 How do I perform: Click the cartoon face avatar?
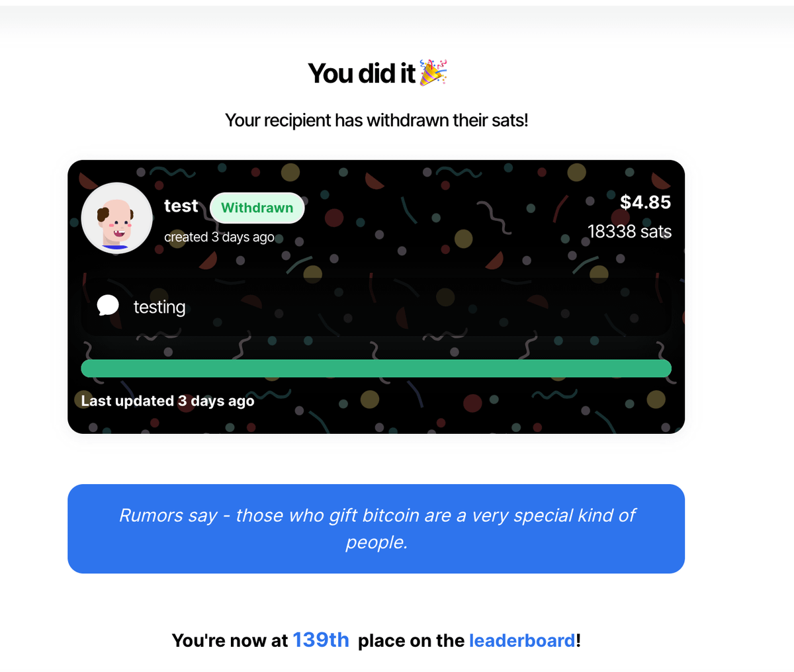[117, 219]
